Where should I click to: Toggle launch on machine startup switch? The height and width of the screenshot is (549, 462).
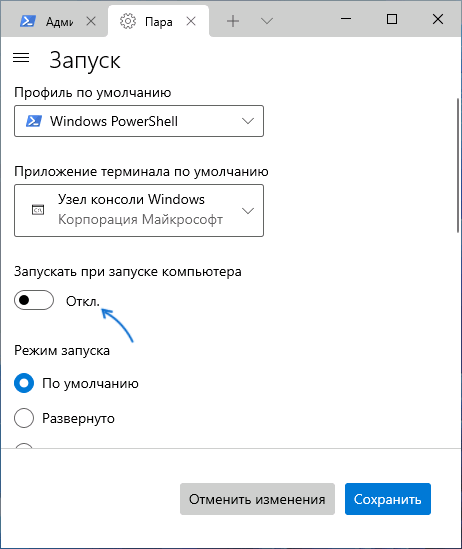tap(34, 300)
